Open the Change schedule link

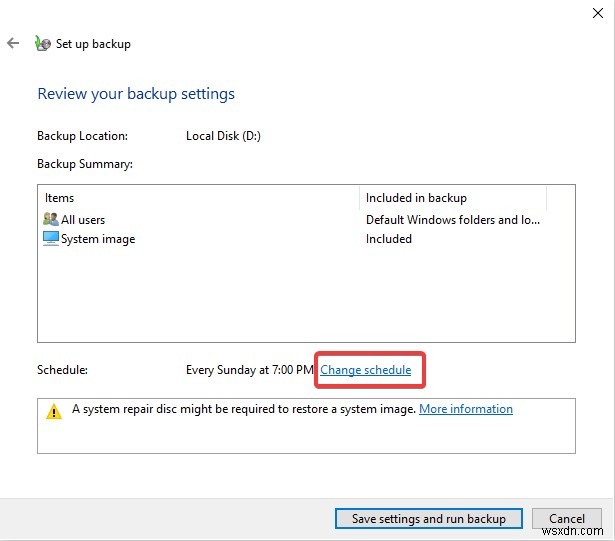click(x=366, y=370)
